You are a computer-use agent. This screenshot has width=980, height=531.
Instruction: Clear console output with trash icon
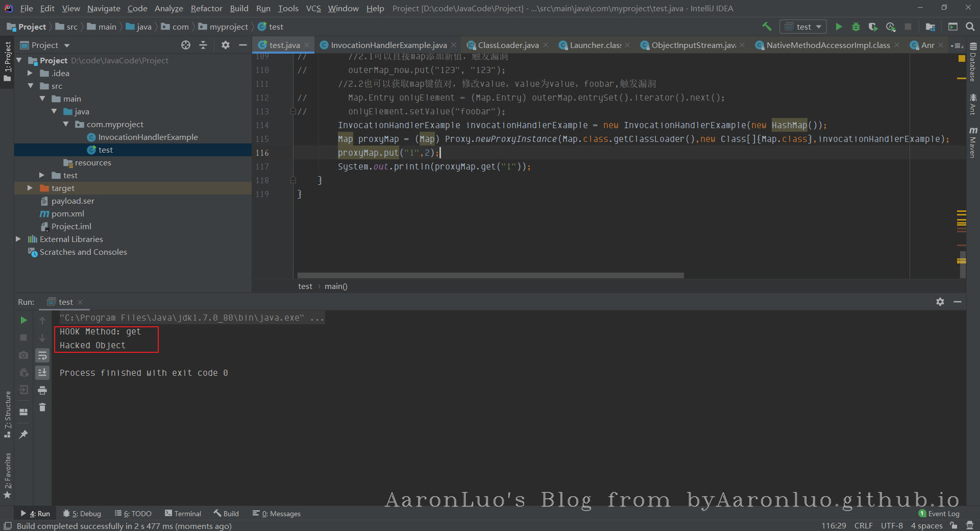42,407
